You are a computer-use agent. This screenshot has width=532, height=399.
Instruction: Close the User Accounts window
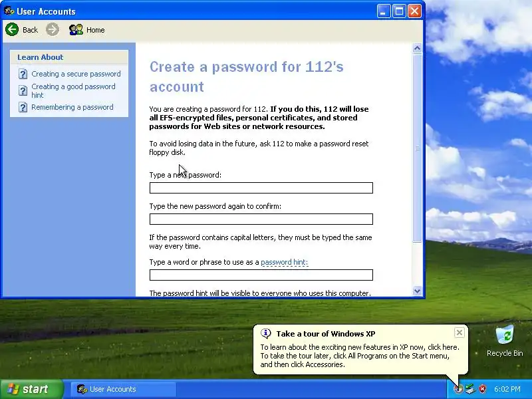pyautogui.click(x=414, y=11)
